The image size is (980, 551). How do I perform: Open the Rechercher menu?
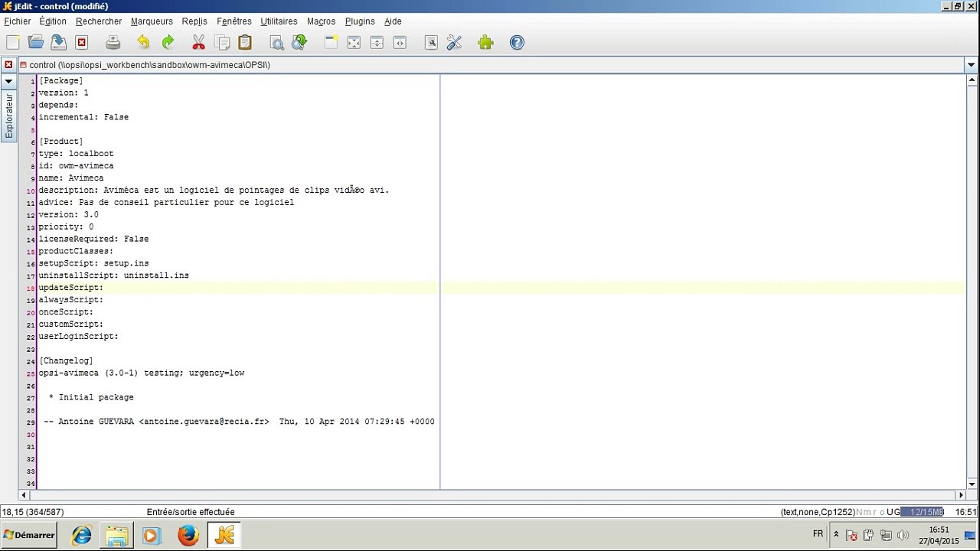[x=99, y=21]
